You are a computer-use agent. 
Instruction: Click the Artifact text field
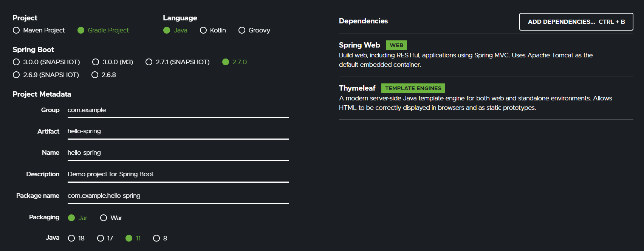[178, 131]
